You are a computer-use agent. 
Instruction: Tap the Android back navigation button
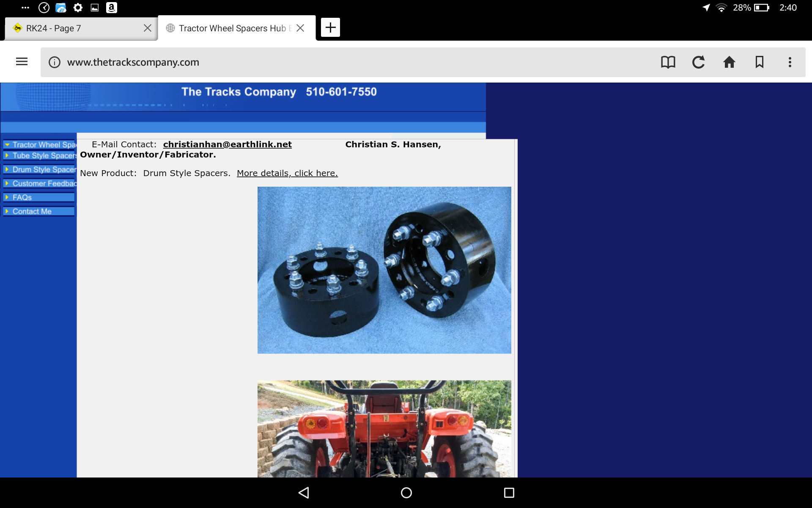coord(304,492)
